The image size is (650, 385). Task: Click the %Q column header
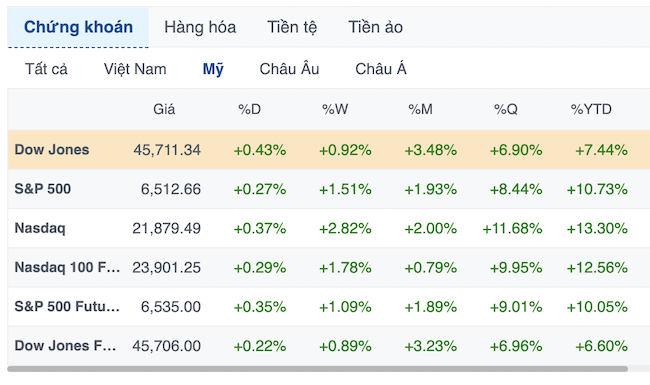pyautogui.click(x=506, y=109)
